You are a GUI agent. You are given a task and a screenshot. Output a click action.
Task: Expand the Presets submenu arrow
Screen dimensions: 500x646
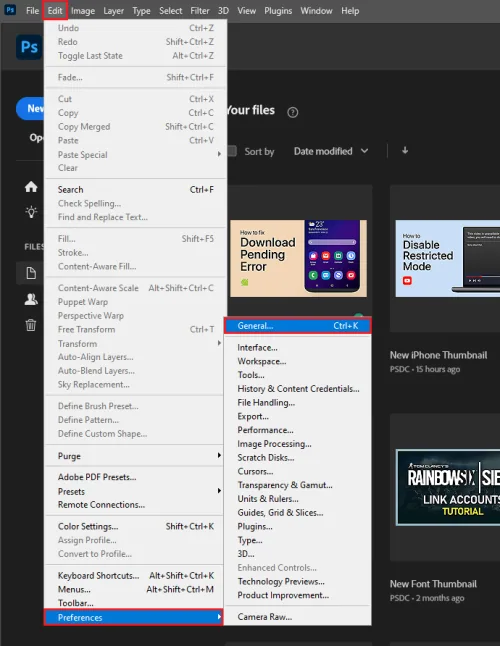(x=219, y=491)
